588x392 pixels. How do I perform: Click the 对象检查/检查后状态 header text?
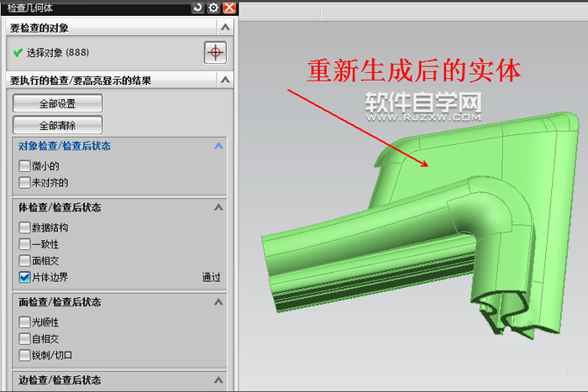pos(65,146)
